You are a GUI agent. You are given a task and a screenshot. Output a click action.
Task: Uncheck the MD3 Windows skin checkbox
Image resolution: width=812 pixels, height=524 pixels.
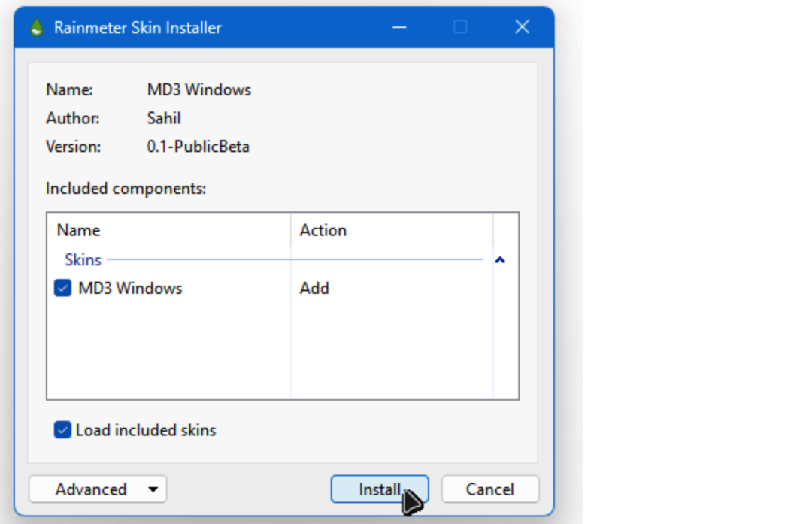point(63,288)
